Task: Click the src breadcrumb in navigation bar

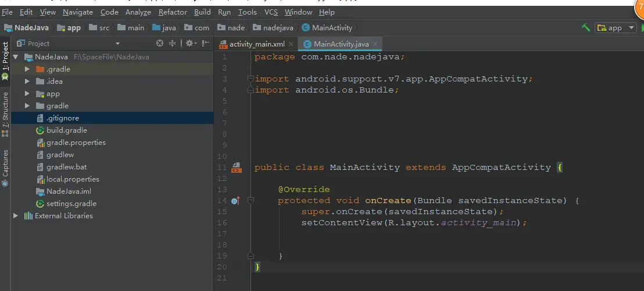Action: pos(99,28)
